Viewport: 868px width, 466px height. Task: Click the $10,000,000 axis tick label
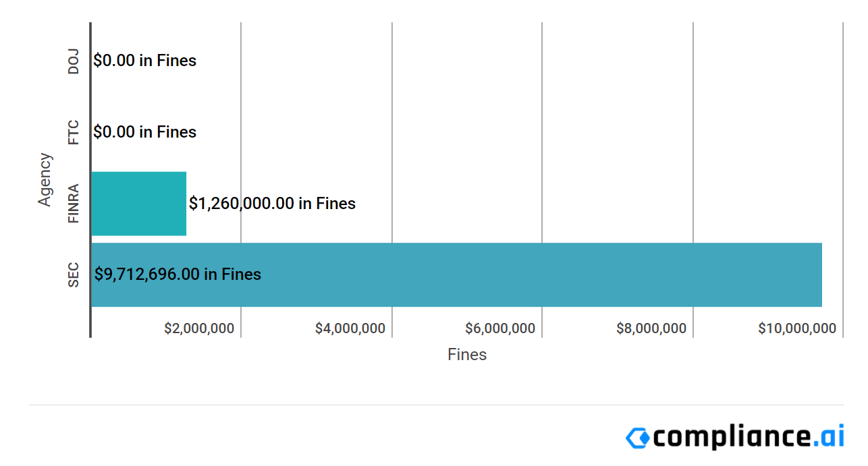click(x=797, y=329)
